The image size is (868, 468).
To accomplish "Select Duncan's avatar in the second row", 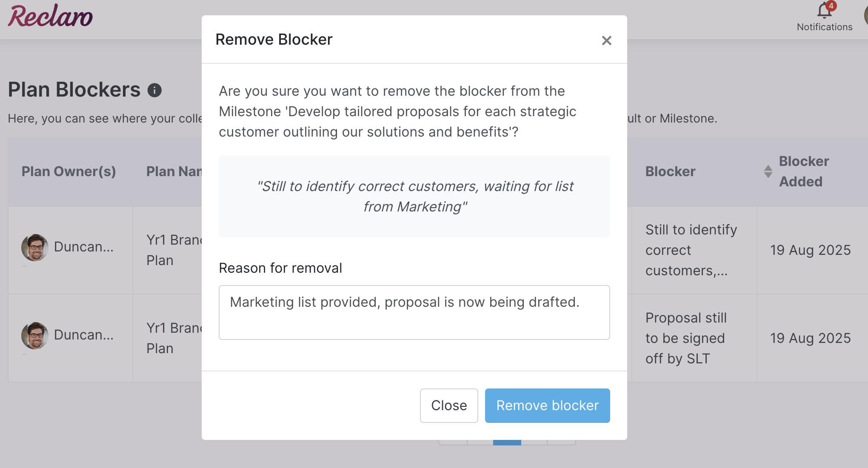I will pyautogui.click(x=34, y=335).
